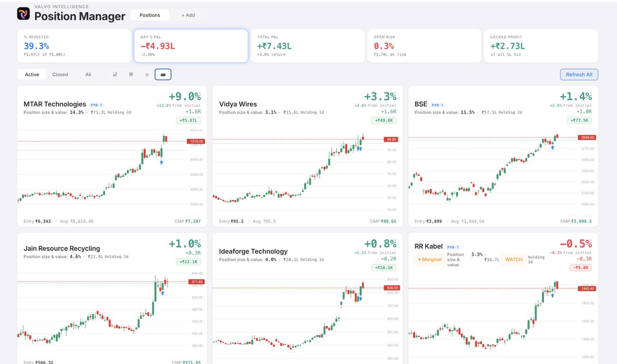Show Closed positions filter
Viewport: 617px width, 364px height.
point(60,75)
